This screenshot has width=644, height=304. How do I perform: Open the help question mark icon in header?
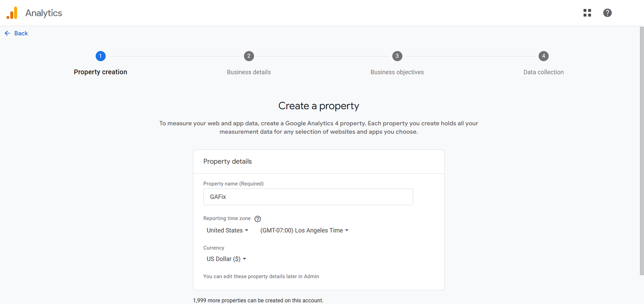607,13
